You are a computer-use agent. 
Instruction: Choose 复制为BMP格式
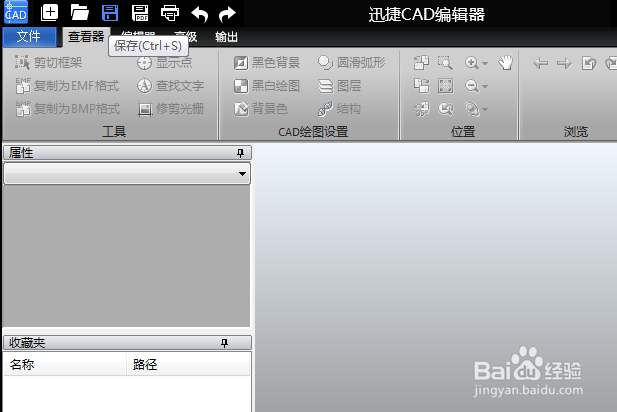[68, 109]
